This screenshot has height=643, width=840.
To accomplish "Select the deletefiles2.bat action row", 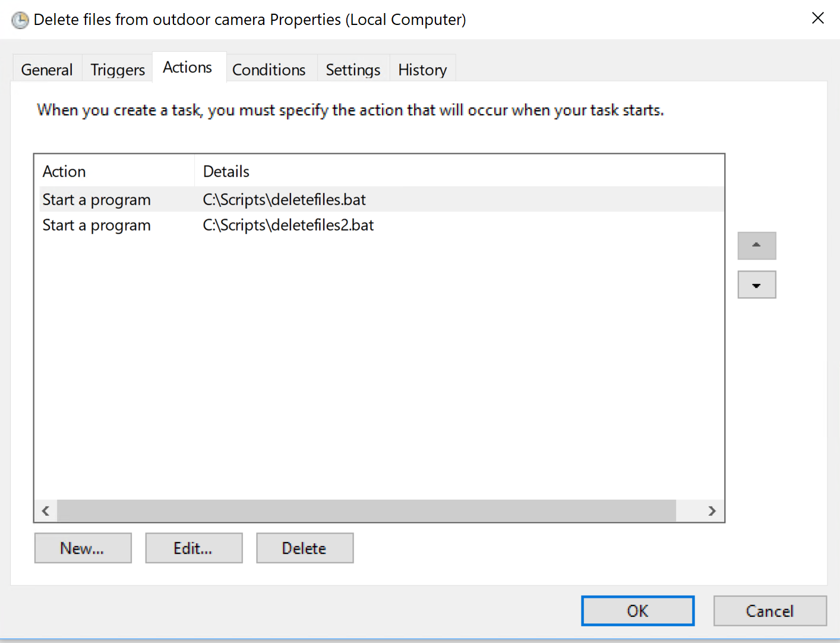I will pos(379,225).
